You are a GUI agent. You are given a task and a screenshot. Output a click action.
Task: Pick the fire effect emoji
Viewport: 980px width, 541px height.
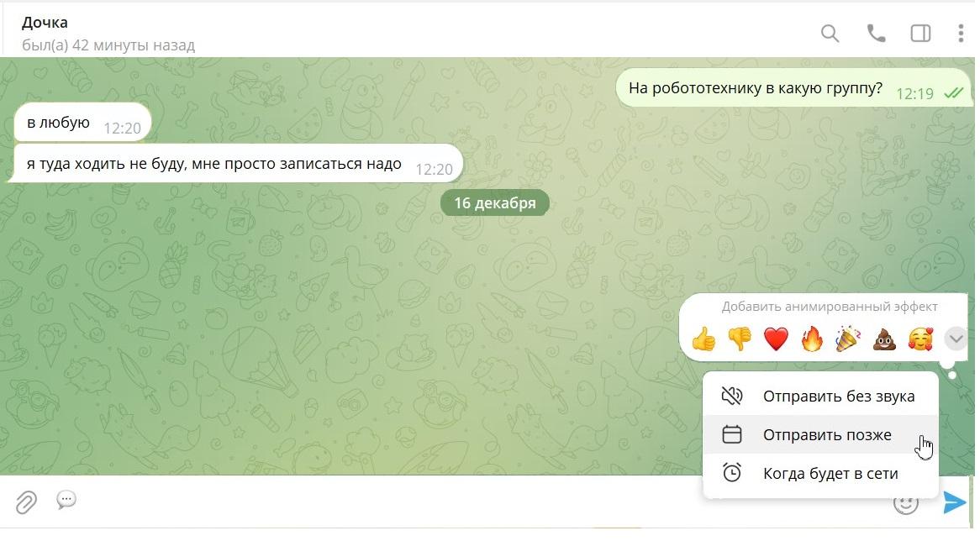[812, 340]
